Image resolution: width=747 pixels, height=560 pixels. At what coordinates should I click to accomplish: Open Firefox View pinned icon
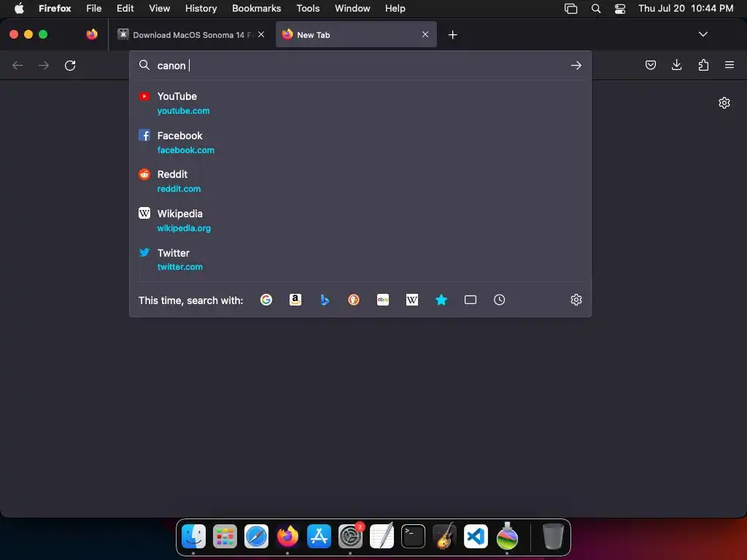point(92,34)
